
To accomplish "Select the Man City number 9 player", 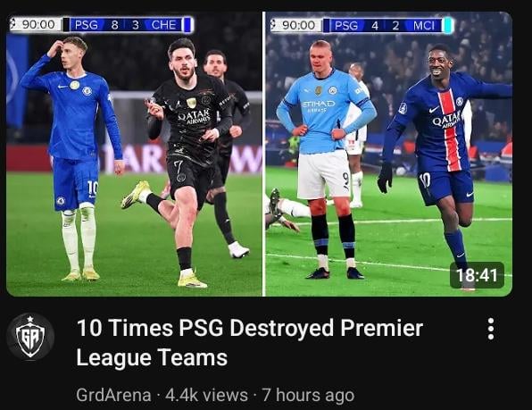I will click(326, 159).
